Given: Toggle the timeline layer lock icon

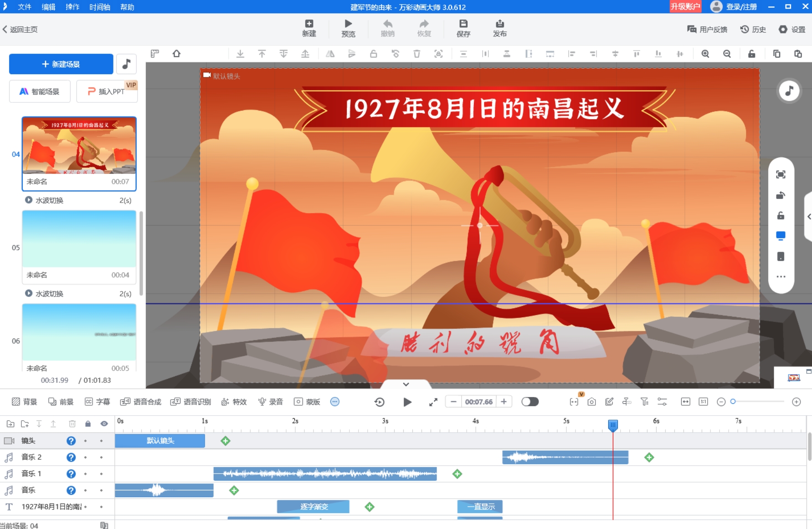Looking at the screenshot, I should [88, 424].
